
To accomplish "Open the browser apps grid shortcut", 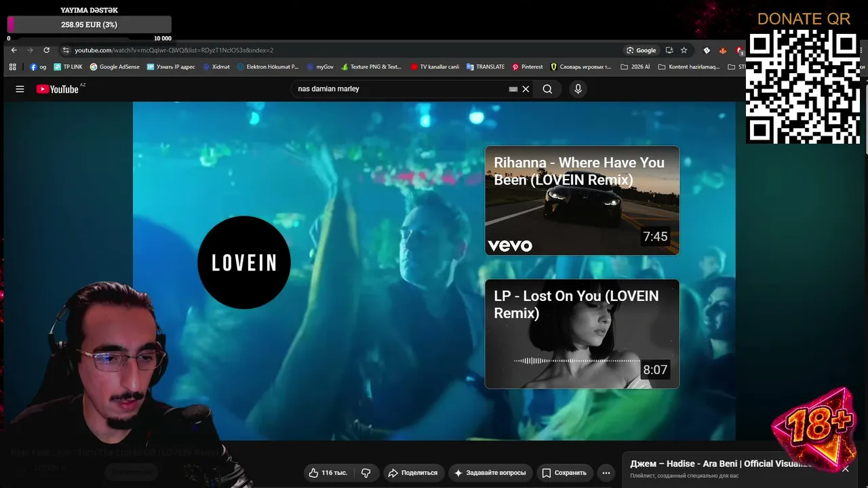I will click(x=12, y=67).
